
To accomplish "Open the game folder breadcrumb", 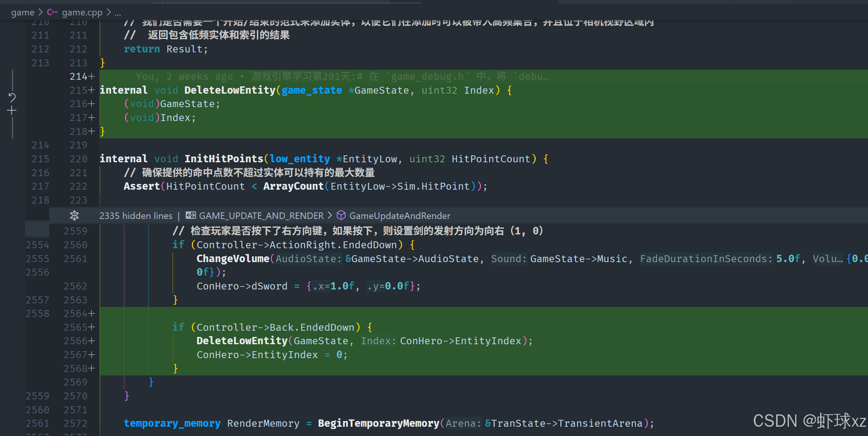I will pos(23,12).
